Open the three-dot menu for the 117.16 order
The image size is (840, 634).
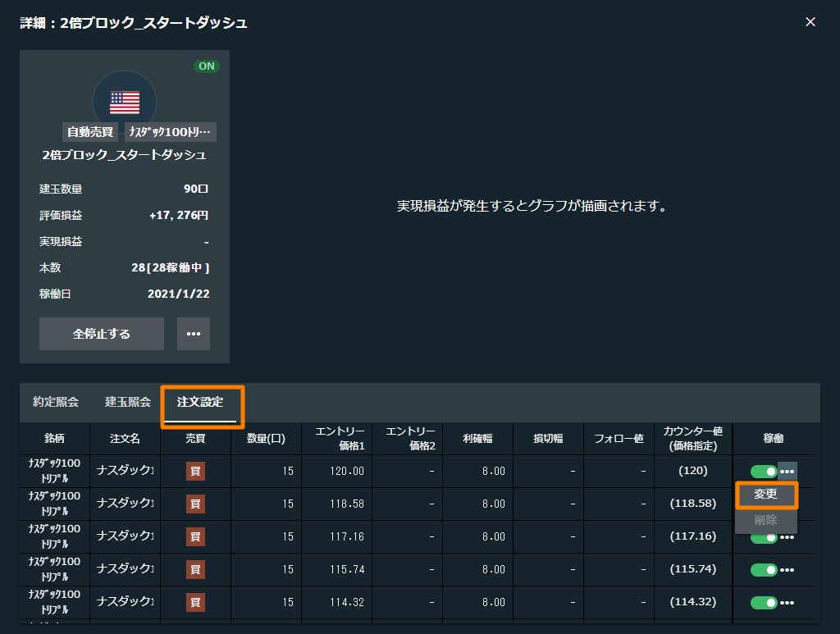pos(787,537)
